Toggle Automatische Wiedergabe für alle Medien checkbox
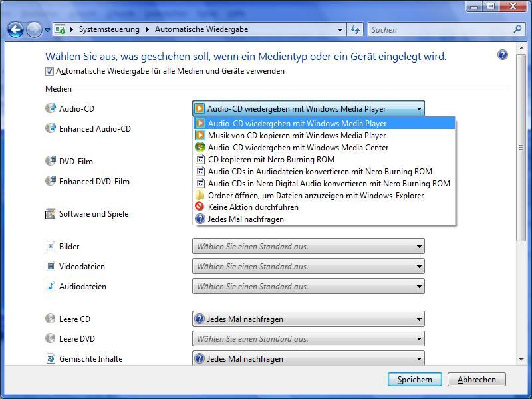532x399 pixels. click(x=49, y=71)
